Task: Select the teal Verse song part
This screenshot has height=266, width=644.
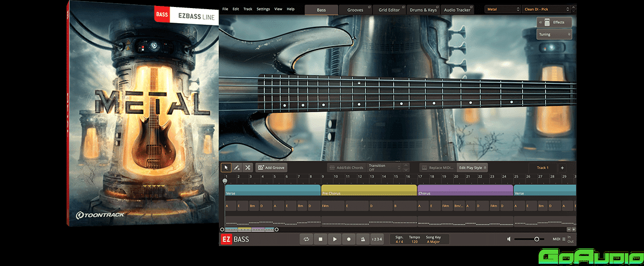Action: 273,190
